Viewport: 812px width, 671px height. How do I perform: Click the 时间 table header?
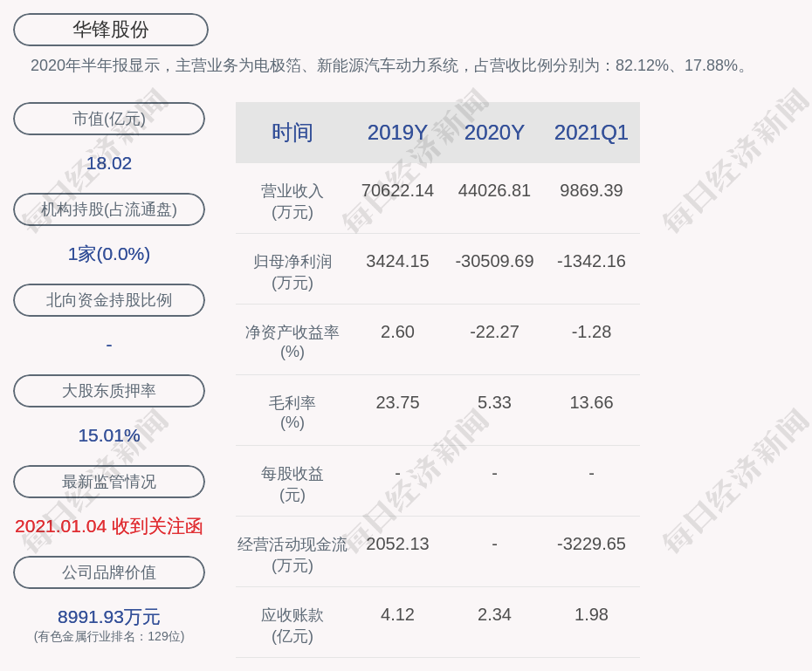click(292, 133)
